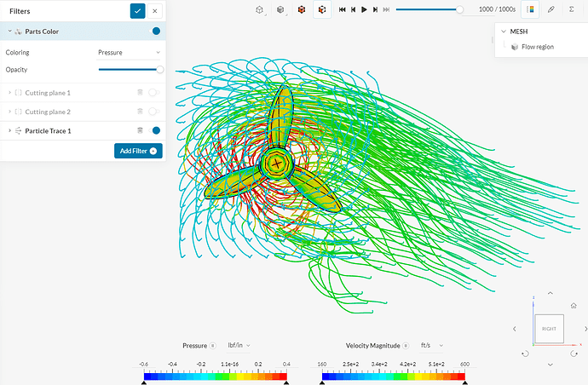Expand Particle Trace 1 filter
Viewport: 588px width, 385px height.
(x=9, y=130)
